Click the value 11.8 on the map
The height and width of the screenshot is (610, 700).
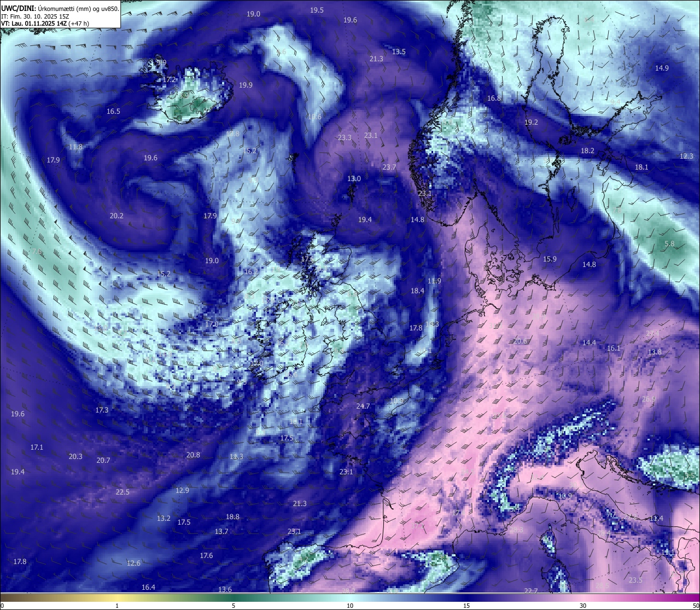click(x=75, y=147)
